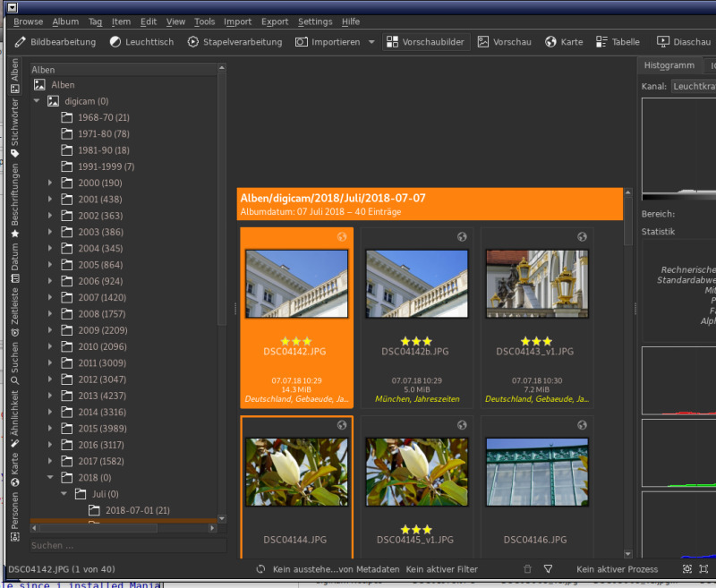The image size is (716, 588).
Task: Open the Kanal channel dropdown
Action: tap(694, 86)
